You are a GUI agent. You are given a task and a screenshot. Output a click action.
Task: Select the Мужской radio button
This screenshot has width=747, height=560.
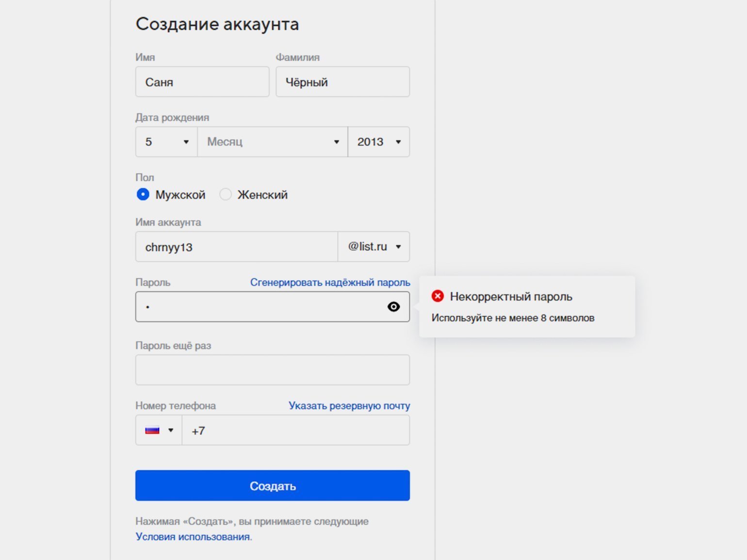click(x=143, y=194)
